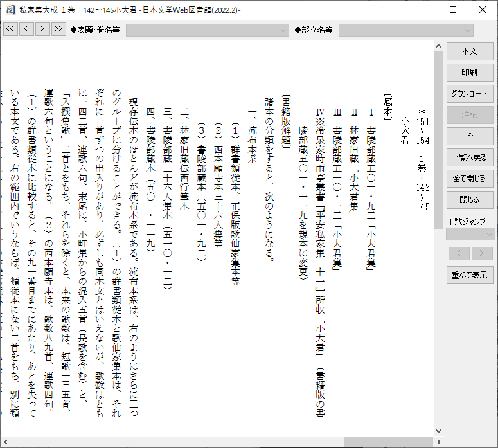Jump to the first page with << button
The image size is (498, 448).
[10, 29]
